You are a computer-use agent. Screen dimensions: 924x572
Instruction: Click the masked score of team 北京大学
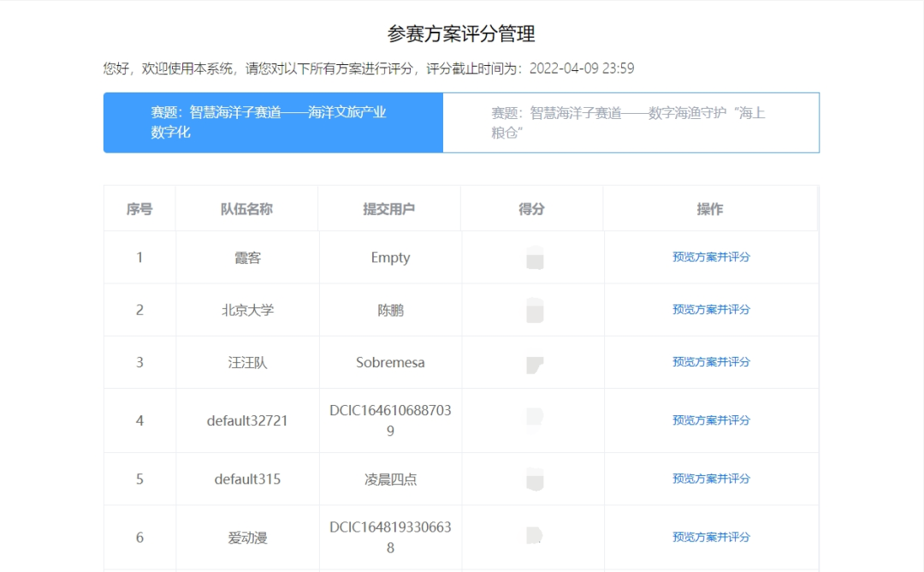(535, 310)
